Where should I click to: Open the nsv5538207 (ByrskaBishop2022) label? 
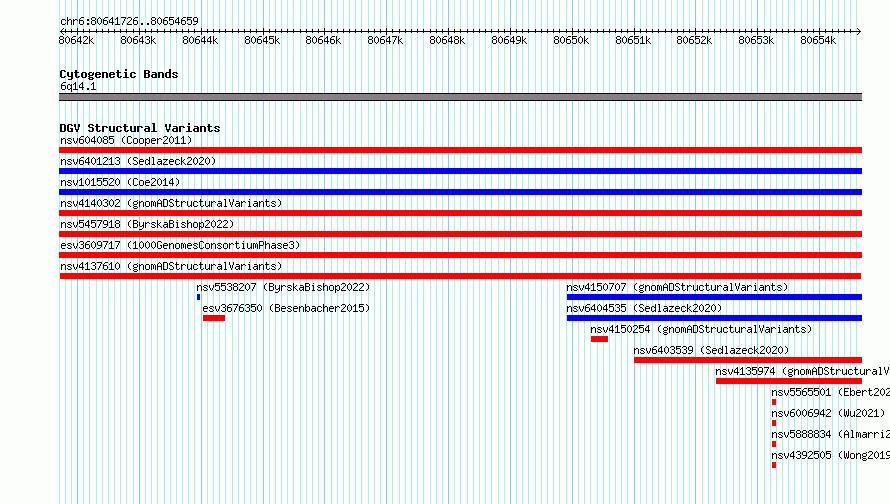coord(283,287)
